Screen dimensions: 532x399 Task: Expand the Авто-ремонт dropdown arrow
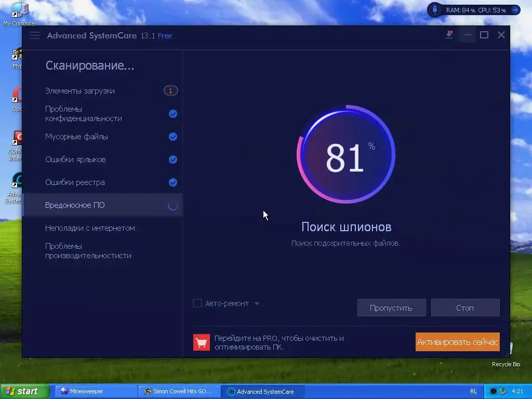(257, 303)
